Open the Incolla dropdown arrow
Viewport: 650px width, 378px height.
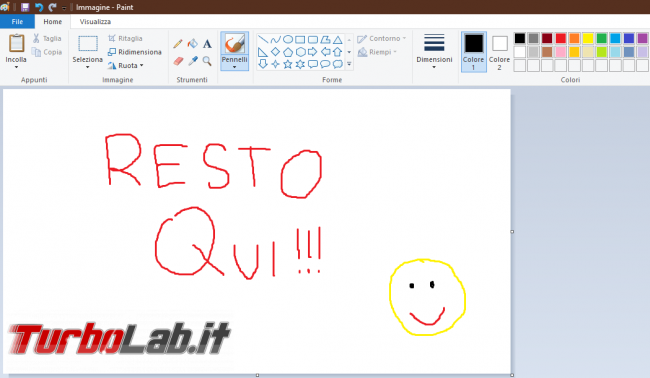17,67
